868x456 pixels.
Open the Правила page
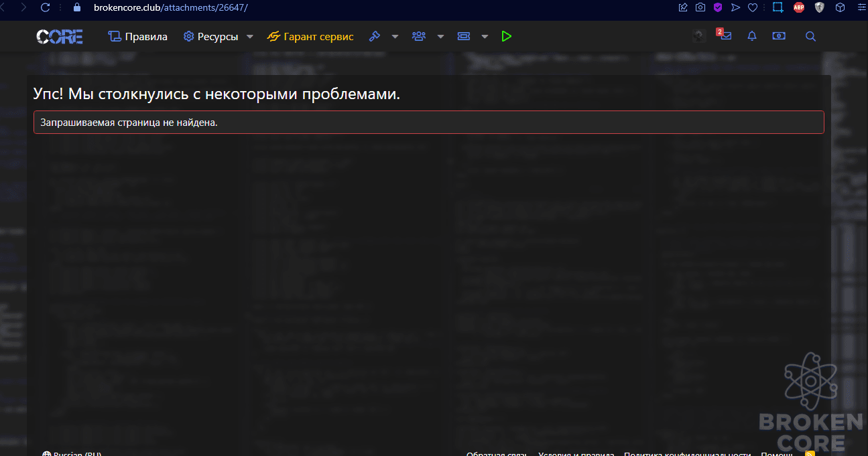[x=138, y=37]
